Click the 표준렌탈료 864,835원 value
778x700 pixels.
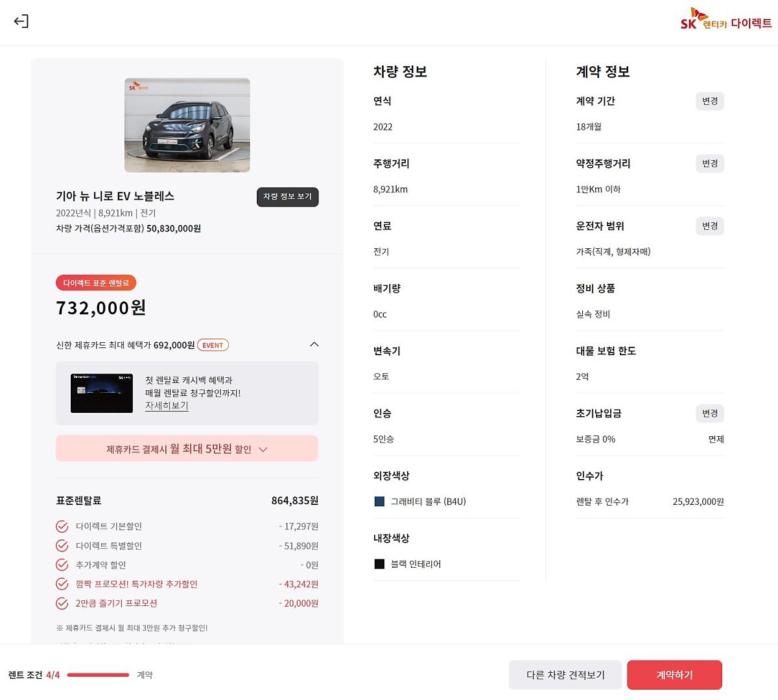[294, 500]
